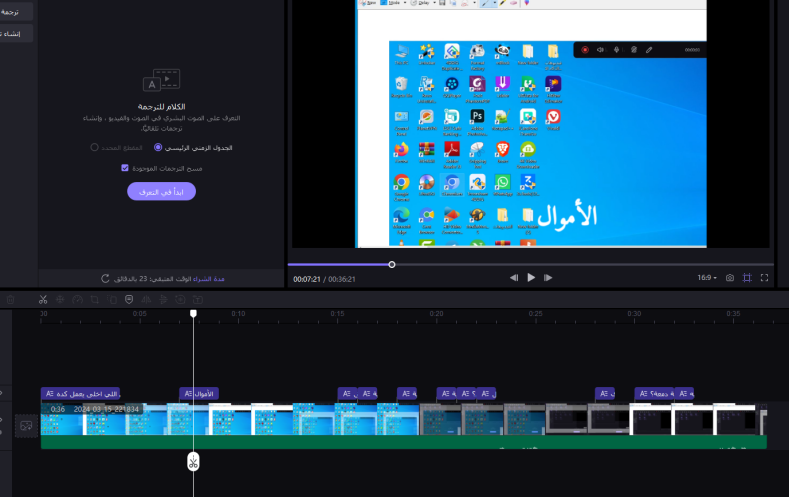Click the delete trash icon in timeline toolbar
The image size is (789, 497).
tap(11, 300)
